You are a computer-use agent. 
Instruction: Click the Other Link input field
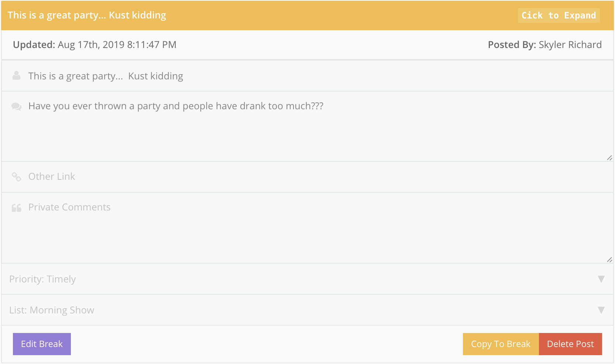point(295,177)
